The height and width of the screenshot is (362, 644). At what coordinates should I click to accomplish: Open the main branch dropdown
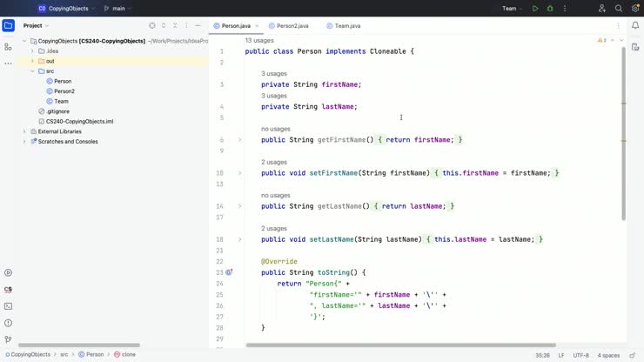[x=117, y=8]
